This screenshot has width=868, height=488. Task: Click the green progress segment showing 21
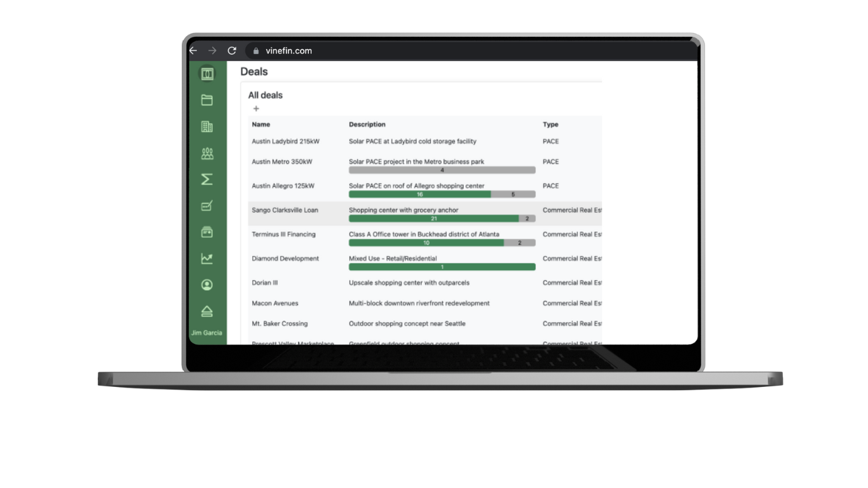tap(434, 219)
